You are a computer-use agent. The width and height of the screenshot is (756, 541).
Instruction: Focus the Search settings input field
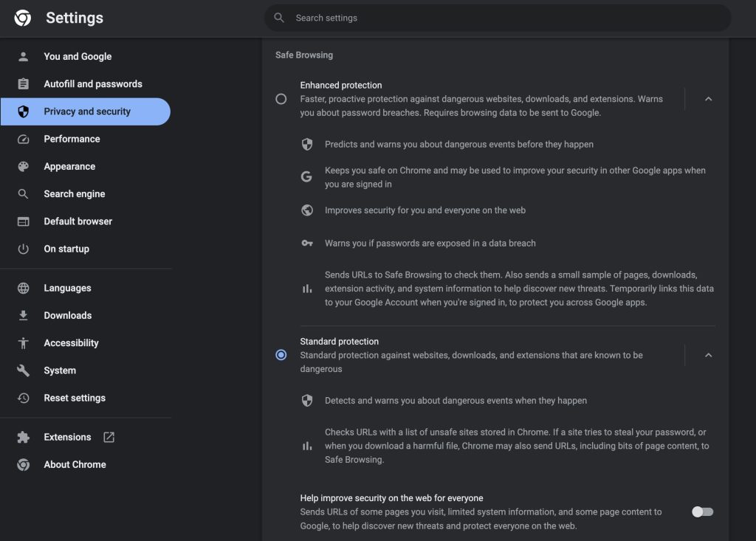[502, 18]
